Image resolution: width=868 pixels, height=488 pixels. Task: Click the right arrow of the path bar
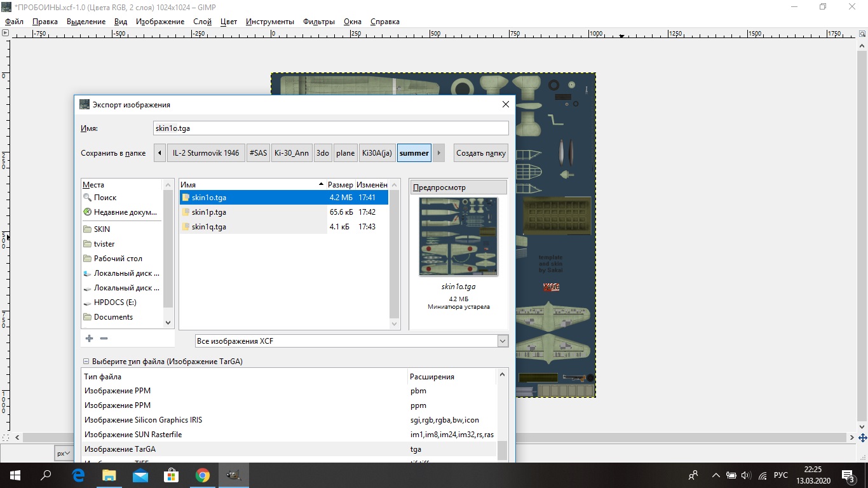point(438,153)
